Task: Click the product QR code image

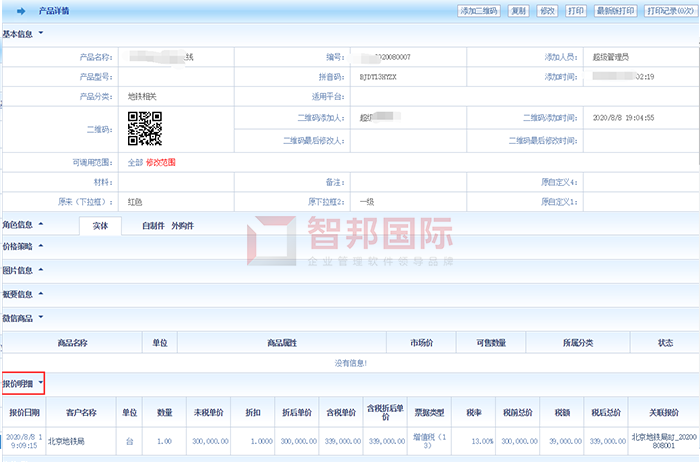Action: pos(146,128)
